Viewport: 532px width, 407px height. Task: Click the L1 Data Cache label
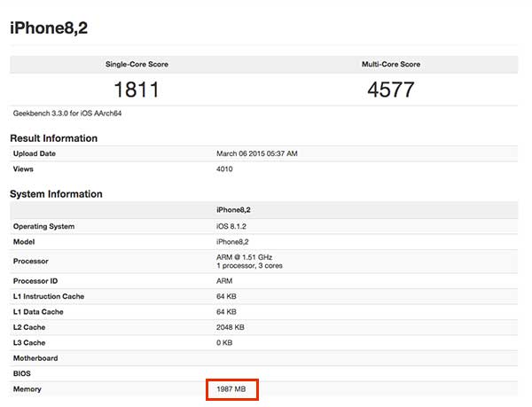38,312
